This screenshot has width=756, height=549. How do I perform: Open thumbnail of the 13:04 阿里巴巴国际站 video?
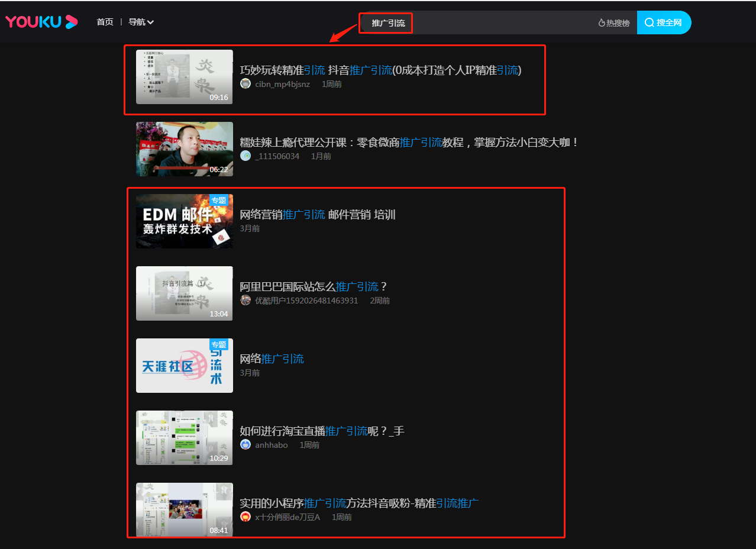click(185, 293)
